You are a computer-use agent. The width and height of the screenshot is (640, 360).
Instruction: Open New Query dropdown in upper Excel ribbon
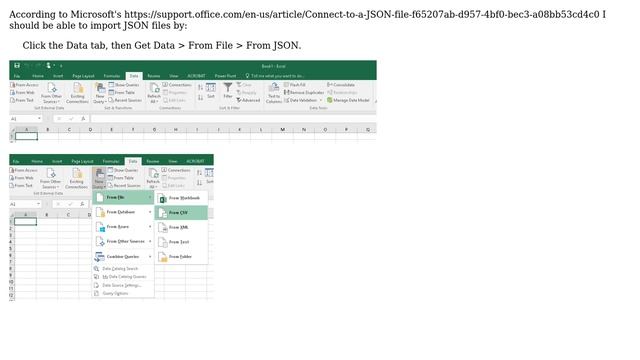point(100,93)
